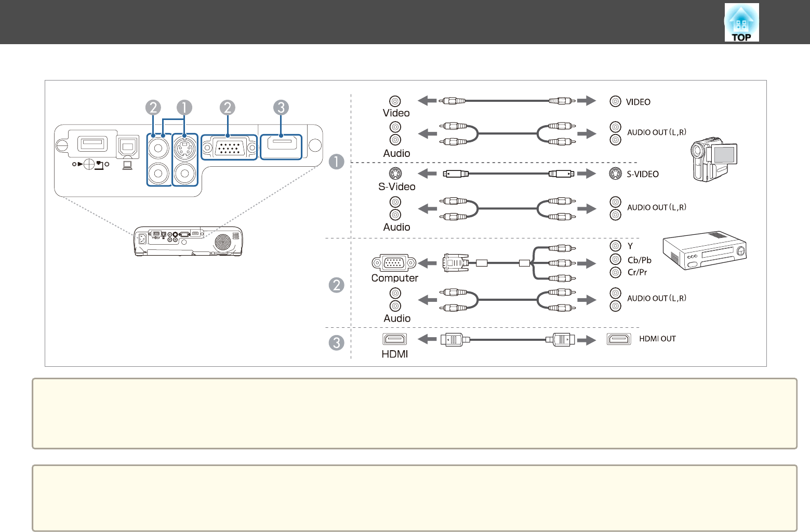Click the 'HDMI OUT' label text
Screen dimensions: 810x532
click(x=657, y=339)
